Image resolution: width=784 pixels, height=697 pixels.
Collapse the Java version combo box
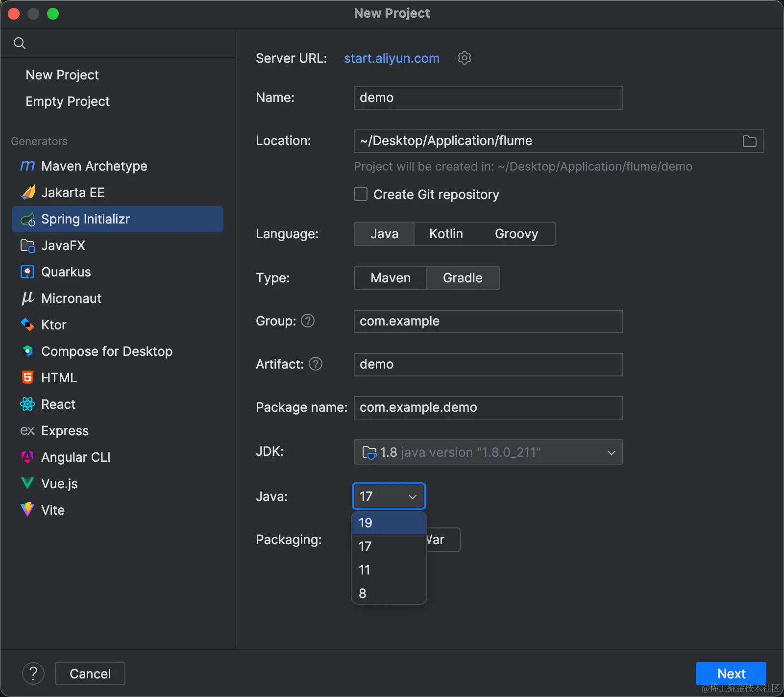coord(412,497)
